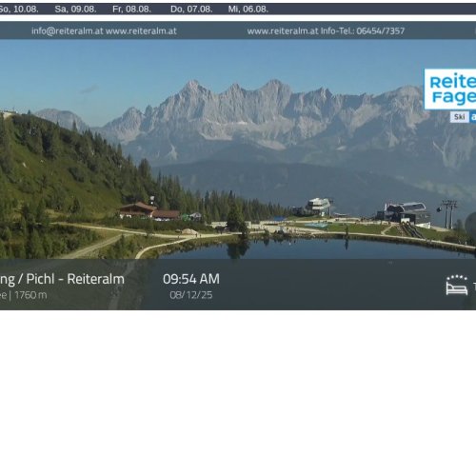The image size is (476, 476).
Task: Click the hotel bed icon with stars
Action: pyautogui.click(x=457, y=286)
